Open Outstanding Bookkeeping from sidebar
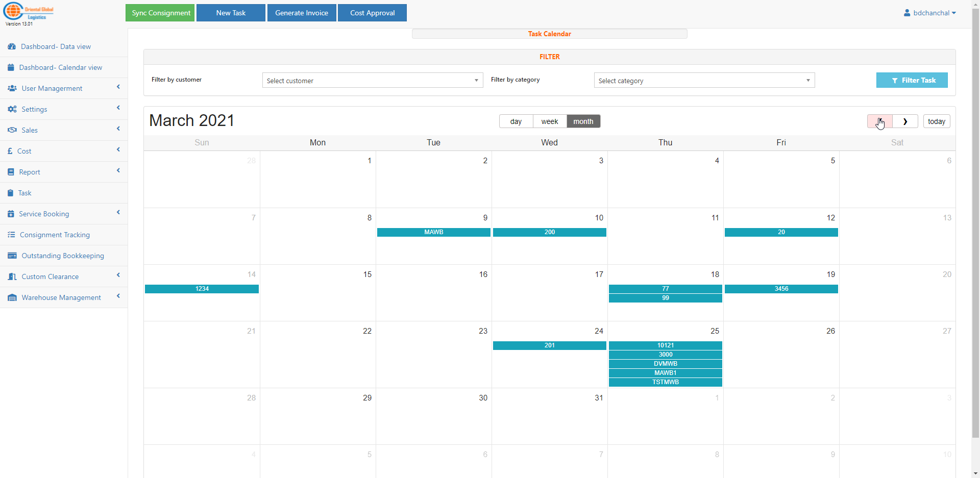Image resolution: width=980 pixels, height=478 pixels. 62,256
